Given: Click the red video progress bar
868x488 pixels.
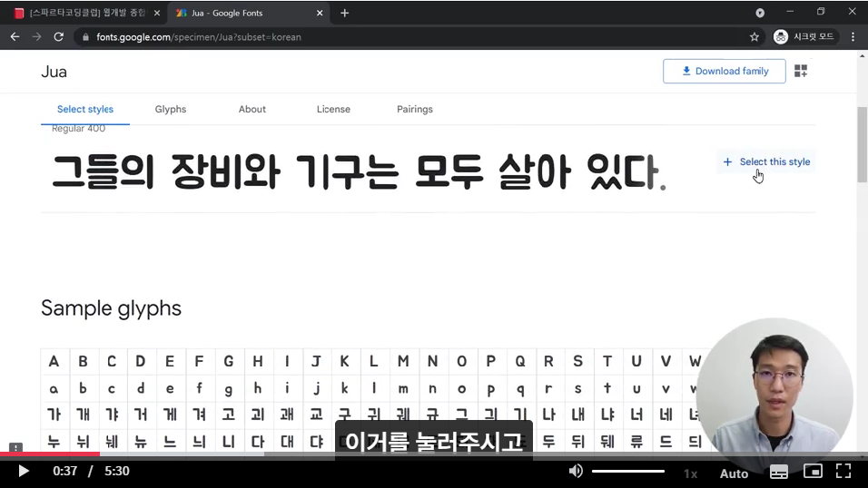Looking at the screenshot, I should [50, 454].
